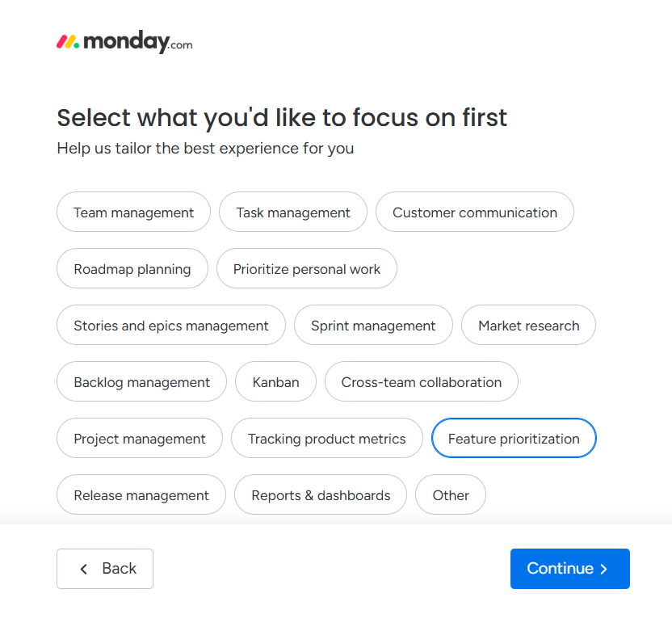Select Task management as a focus
The height and width of the screenshot is (631, 672).
click(x=292, y=212)
